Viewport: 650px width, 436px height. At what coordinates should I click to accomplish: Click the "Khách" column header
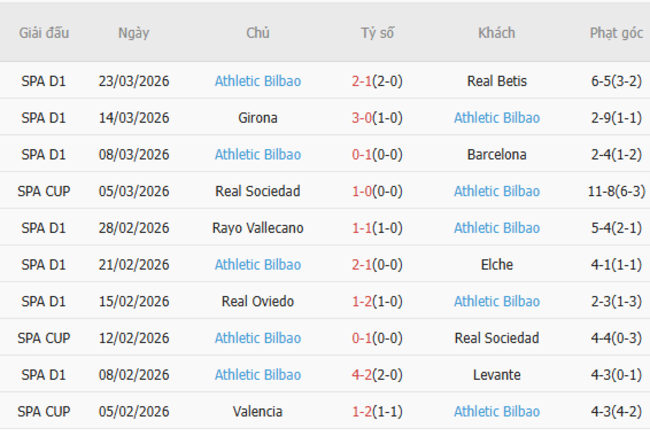pos(496,33)
